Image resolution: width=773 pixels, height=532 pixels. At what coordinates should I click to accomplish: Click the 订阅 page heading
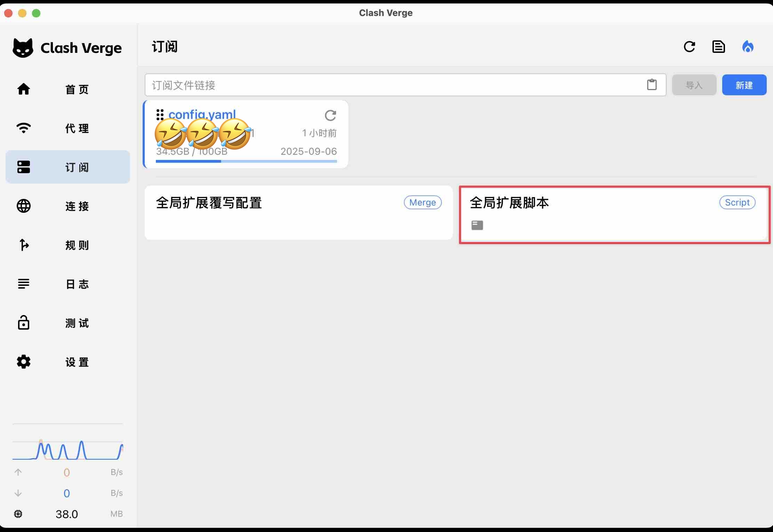165,47
